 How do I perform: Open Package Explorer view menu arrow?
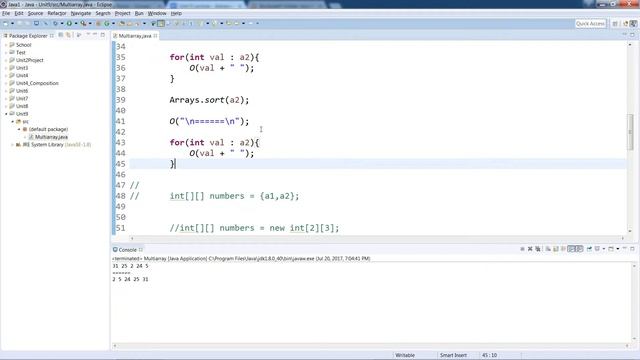[x=88, y=35]
